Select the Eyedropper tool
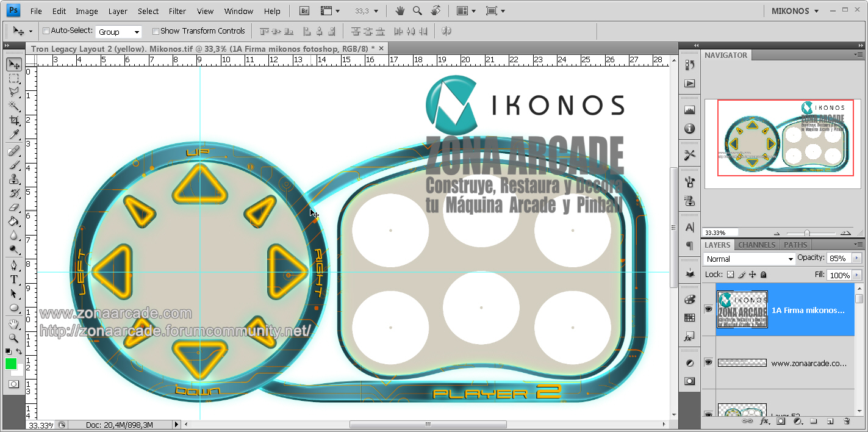This screenshot has height=432, width=868. point(14,135)
